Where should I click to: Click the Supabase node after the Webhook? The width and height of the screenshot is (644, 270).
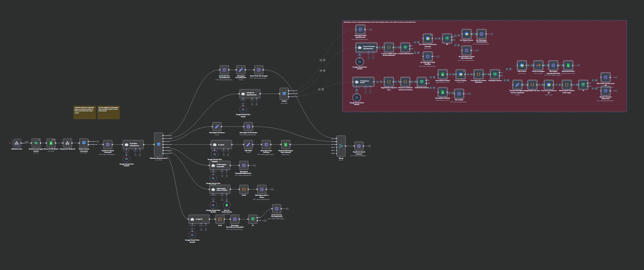[x=36, y=143]
